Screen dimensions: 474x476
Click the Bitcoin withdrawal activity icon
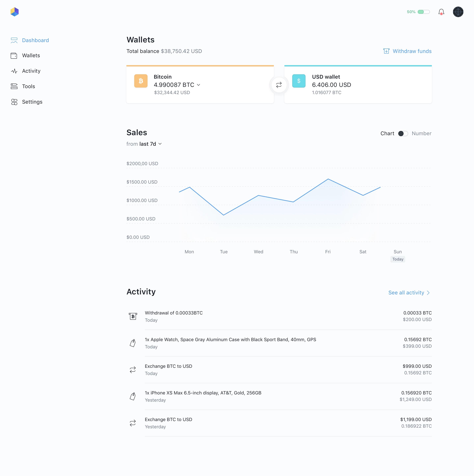133,316
